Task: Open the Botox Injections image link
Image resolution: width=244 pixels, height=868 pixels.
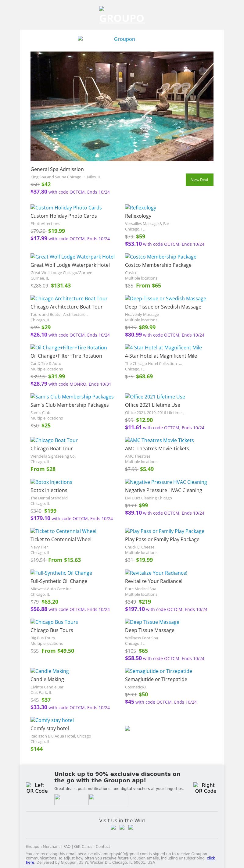Action: coord(51,482)
